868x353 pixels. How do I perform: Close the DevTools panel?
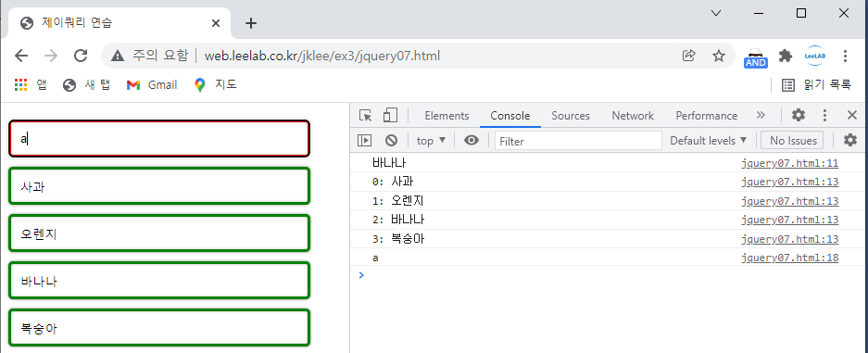852,115
